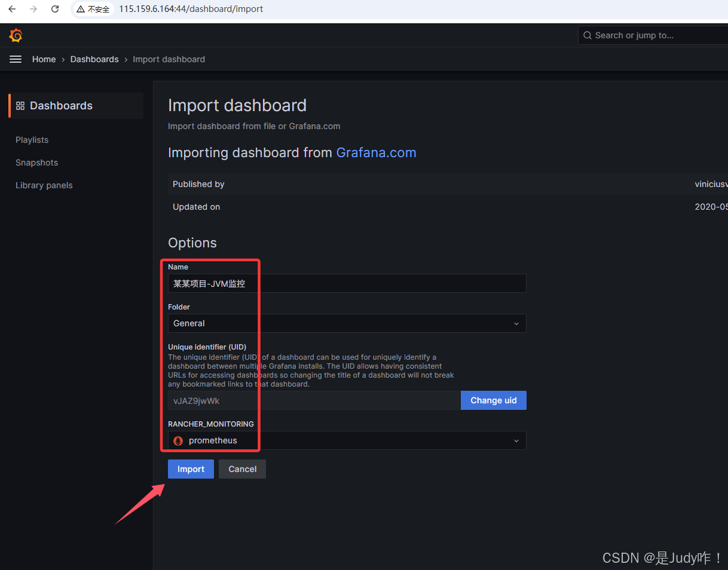This screenshot has width=728, height=570.
Task: Click the RANCHER_MONITORING label
Action: click(211, 424)
